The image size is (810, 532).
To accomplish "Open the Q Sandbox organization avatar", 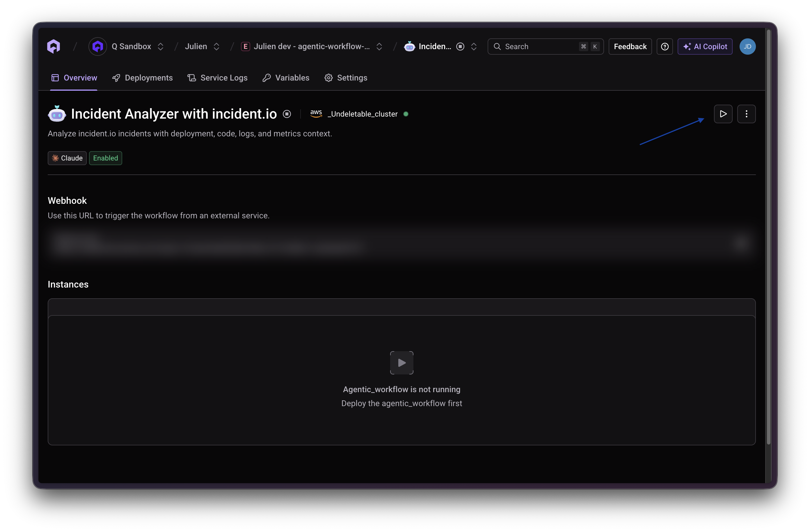I will (98, 47).
